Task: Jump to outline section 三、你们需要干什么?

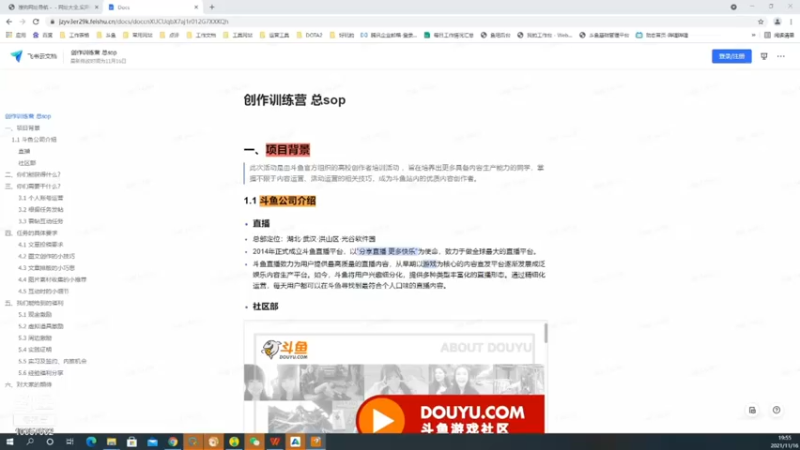Action: coord(33,186)
